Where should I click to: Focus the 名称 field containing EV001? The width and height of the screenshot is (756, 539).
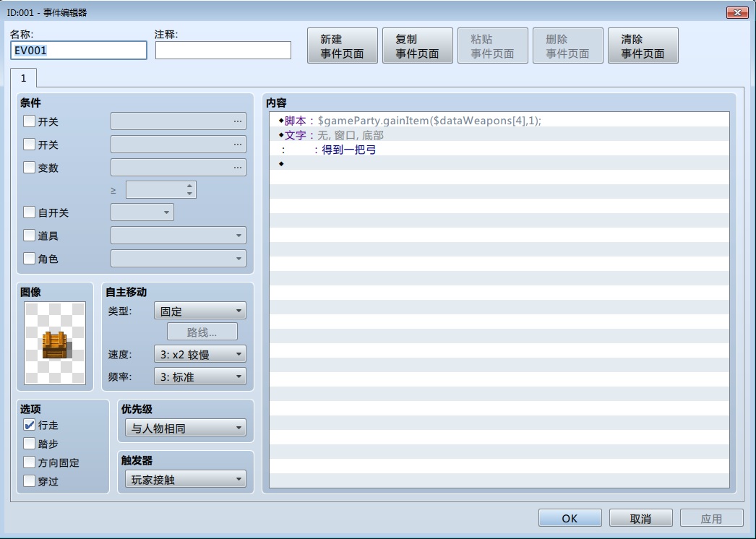(79, 50)
